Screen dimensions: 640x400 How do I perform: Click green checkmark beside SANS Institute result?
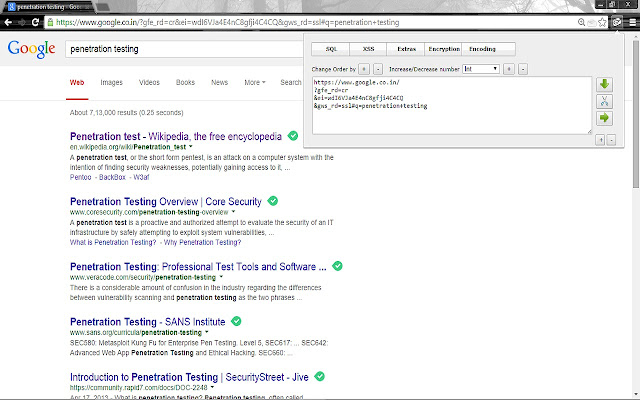[x=236, y=321]
